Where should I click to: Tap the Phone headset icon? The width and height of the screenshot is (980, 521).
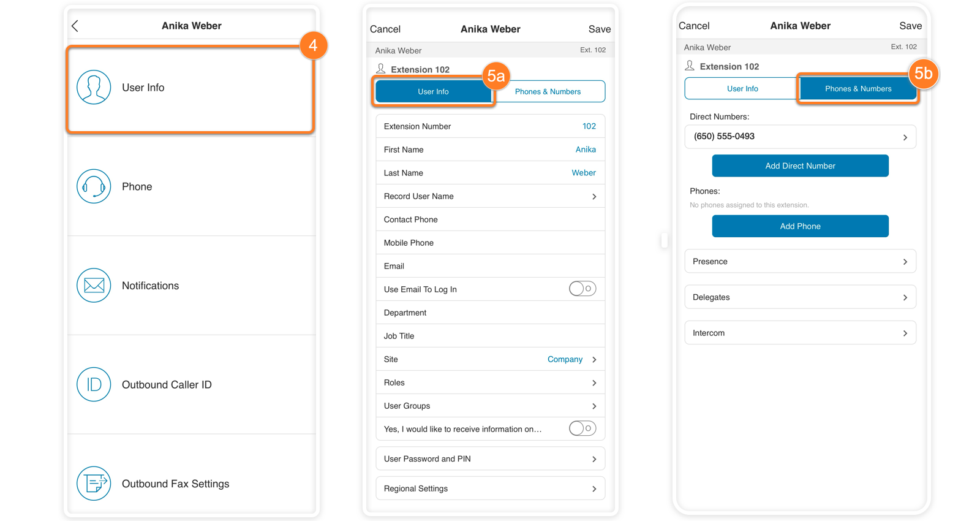pos(94,186)
